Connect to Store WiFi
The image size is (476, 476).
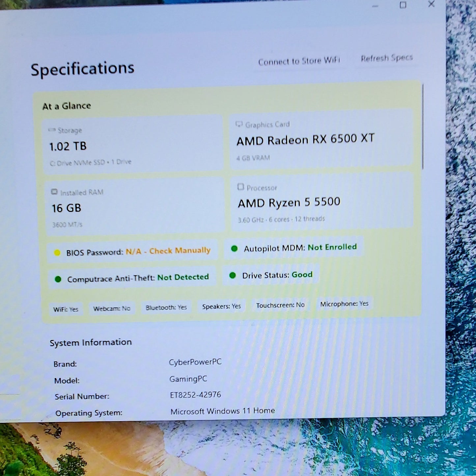[299, 61]
